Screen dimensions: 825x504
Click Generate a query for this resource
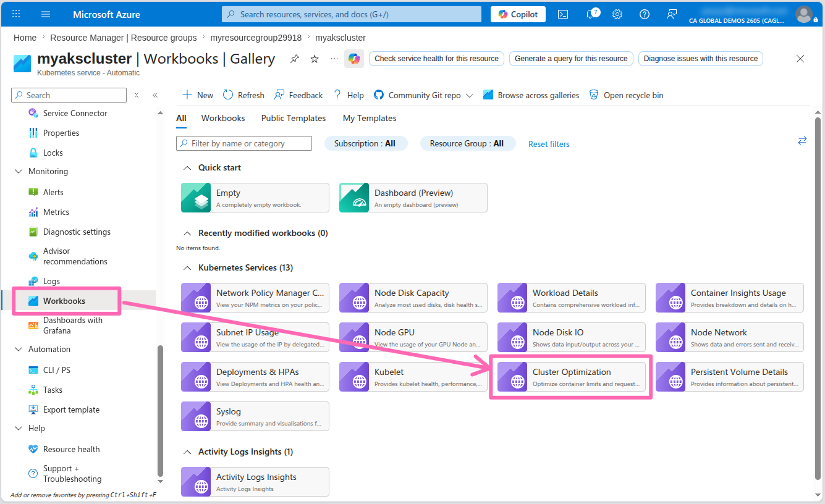click(571, 59)
